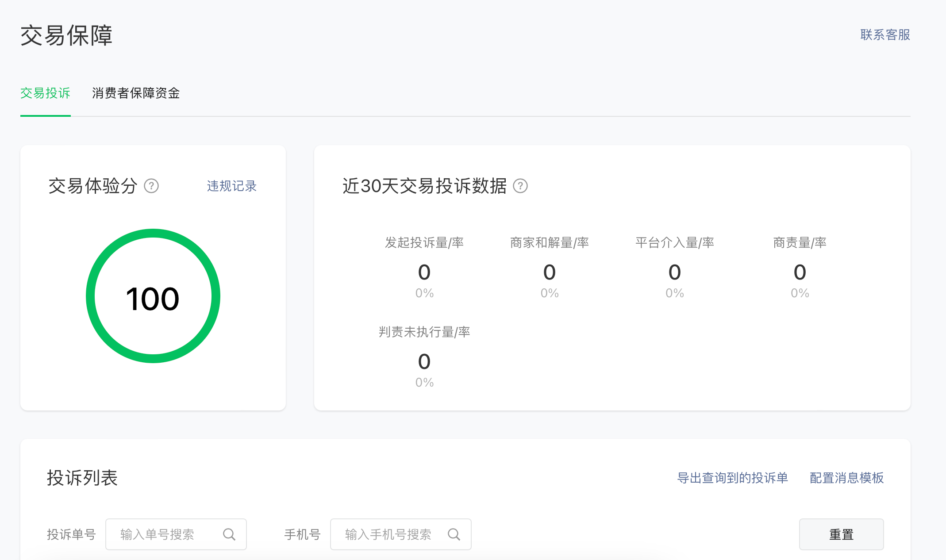Click the green score ring showing 100

[153, 295]
